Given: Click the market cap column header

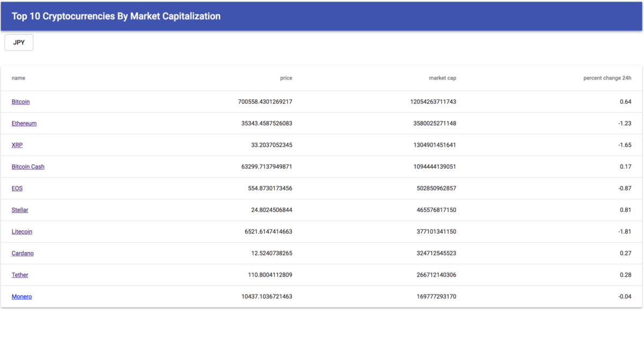Looking at the screenshot, I should point(442,78).
